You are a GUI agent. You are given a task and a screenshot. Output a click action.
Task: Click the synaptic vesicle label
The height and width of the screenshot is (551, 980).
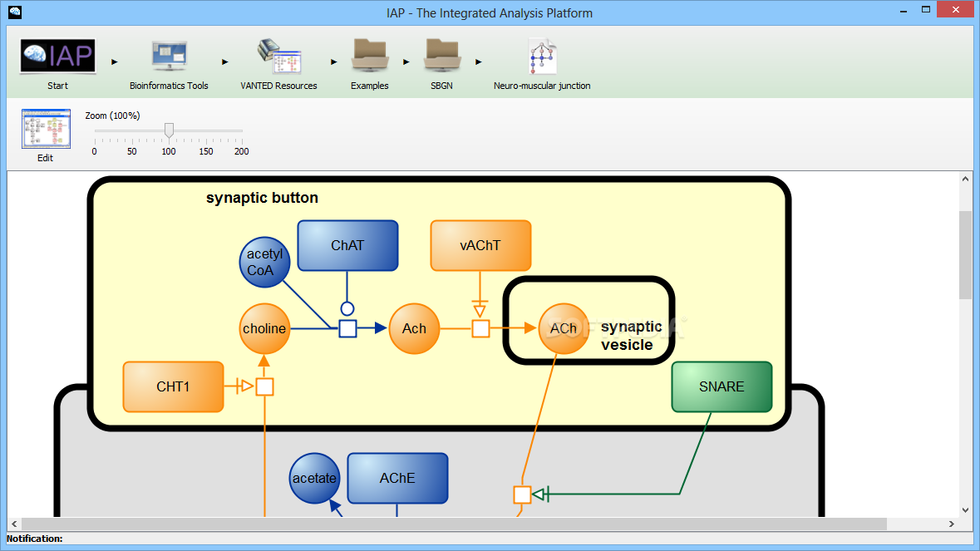click(631, 336)
